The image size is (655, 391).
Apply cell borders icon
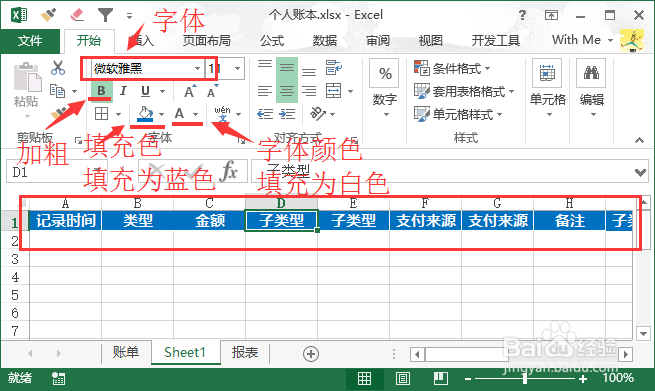[x=102, y=114]
